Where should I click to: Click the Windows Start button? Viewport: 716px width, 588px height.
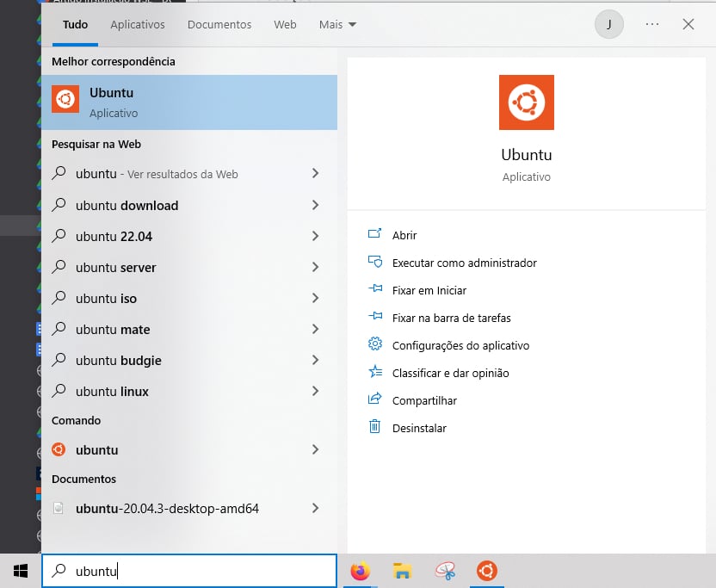[20, 571]
